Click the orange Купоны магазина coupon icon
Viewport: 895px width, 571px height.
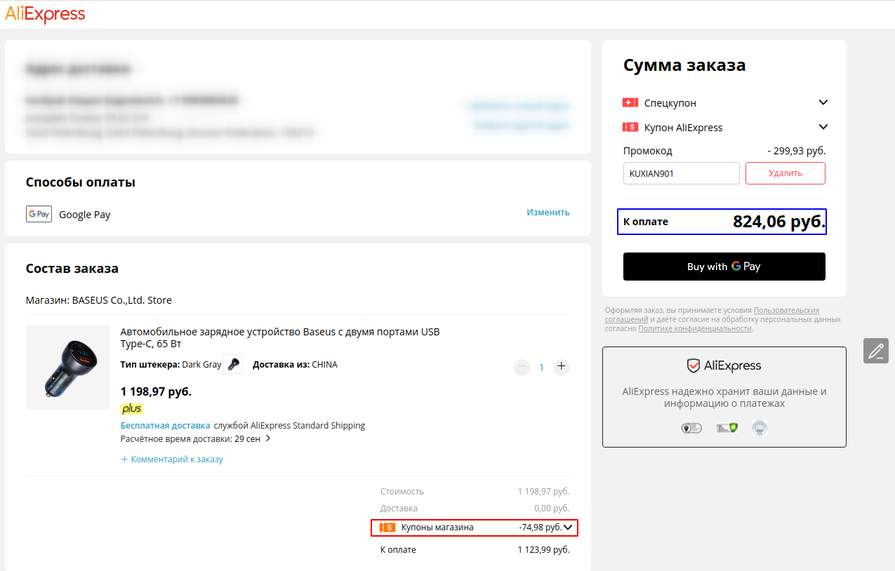[x=387, y=527]
